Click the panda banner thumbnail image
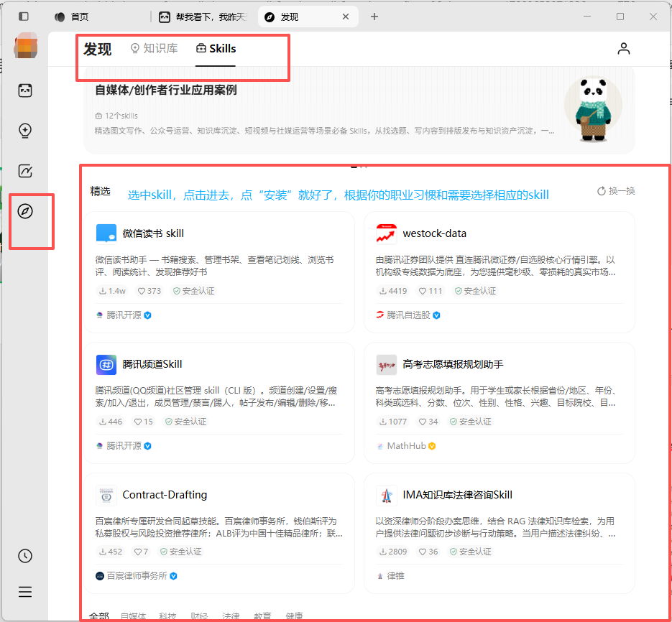This screenshot has width=672, height=622. coord(593,109)
